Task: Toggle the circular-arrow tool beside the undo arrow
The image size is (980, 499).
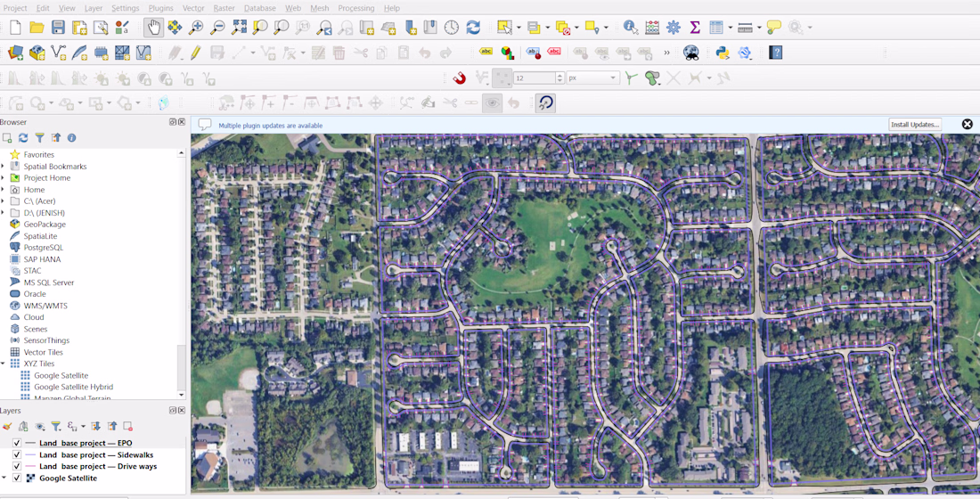Action: pyautogui.click(x=545, y=103)
